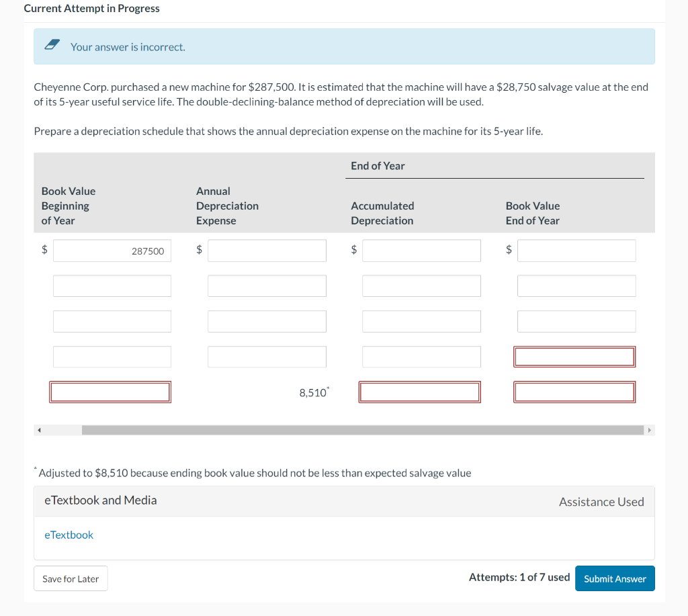This screenshot has width=688, height=616.
Task: Click the Your answer is incorrect message
Action: 128,47
